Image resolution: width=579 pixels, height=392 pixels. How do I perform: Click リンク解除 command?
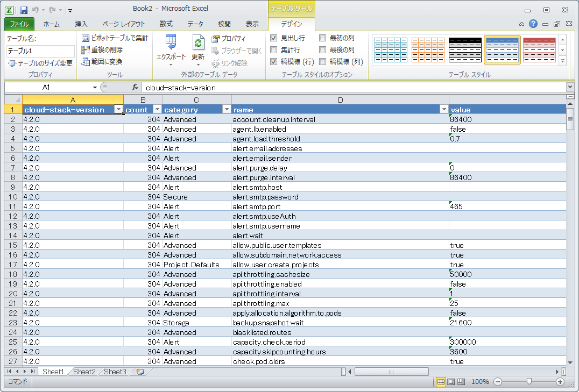[229, 63]
